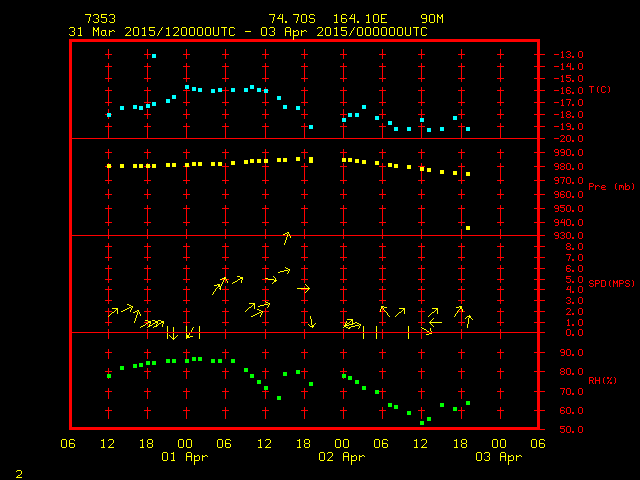
Task: Click the "02 Apr" date label
Action: click(342, 457)
